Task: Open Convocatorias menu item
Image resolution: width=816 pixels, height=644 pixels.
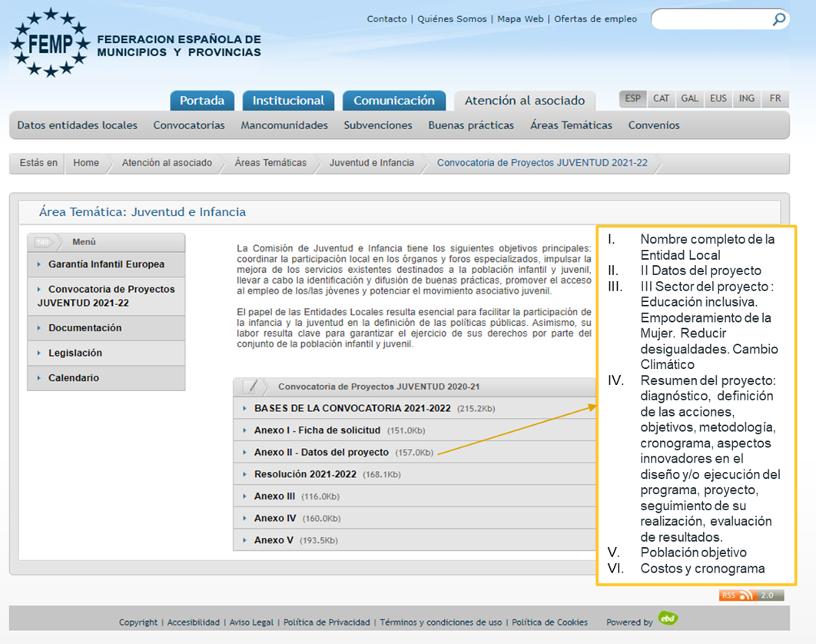Action: coord(189,125)
